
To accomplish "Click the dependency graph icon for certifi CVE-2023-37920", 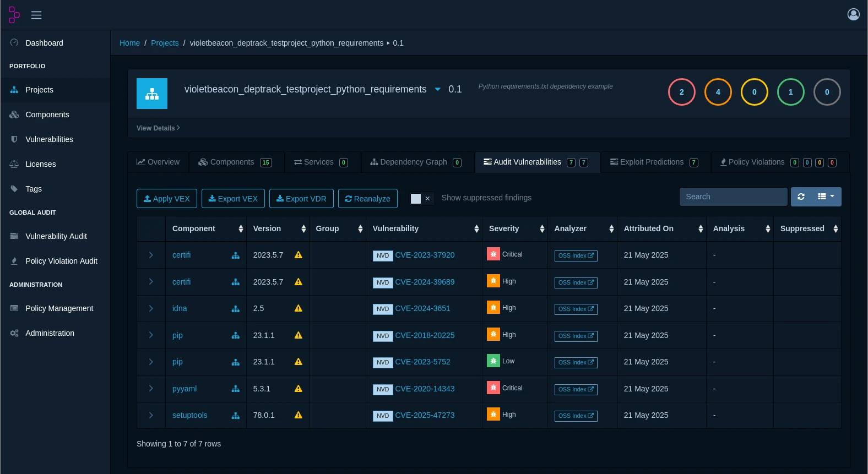I will point(236,255).
